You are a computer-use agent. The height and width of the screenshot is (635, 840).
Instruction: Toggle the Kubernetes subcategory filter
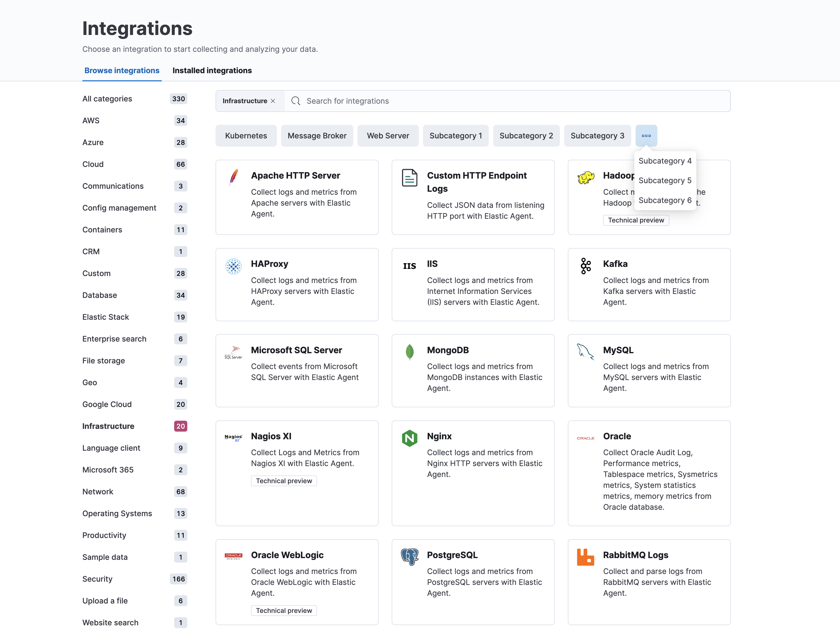246,136
